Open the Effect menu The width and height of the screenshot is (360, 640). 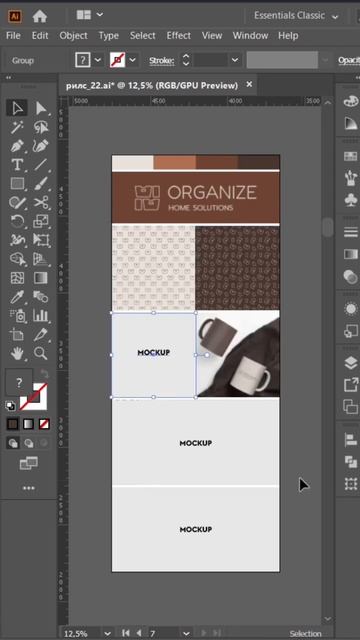178,36
